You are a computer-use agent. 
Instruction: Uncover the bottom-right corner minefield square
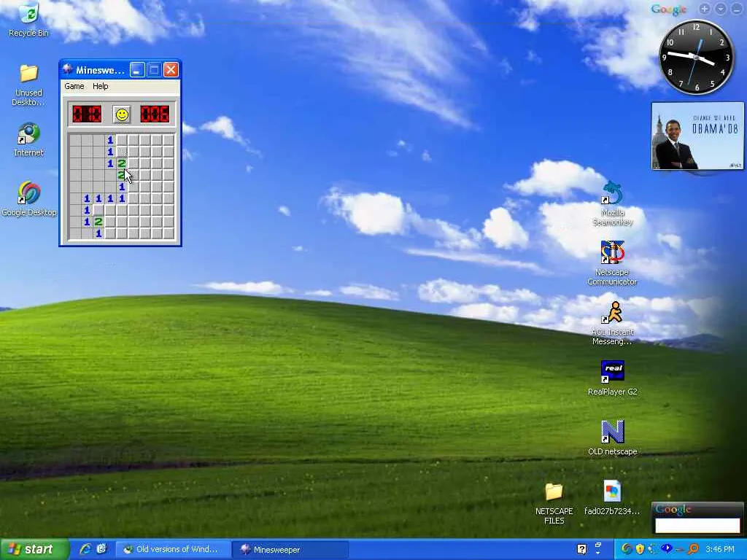[169, 233]
